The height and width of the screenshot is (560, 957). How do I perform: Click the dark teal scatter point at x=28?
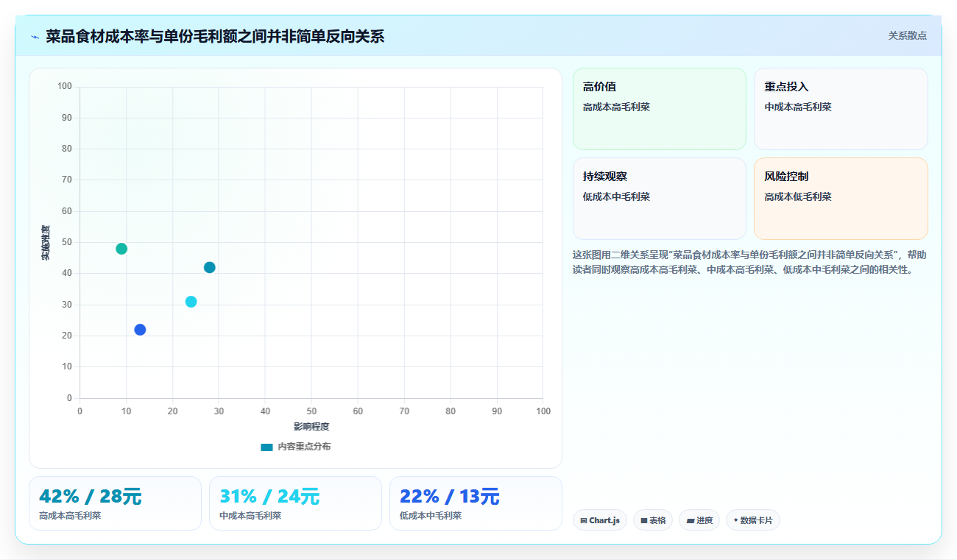210,267
